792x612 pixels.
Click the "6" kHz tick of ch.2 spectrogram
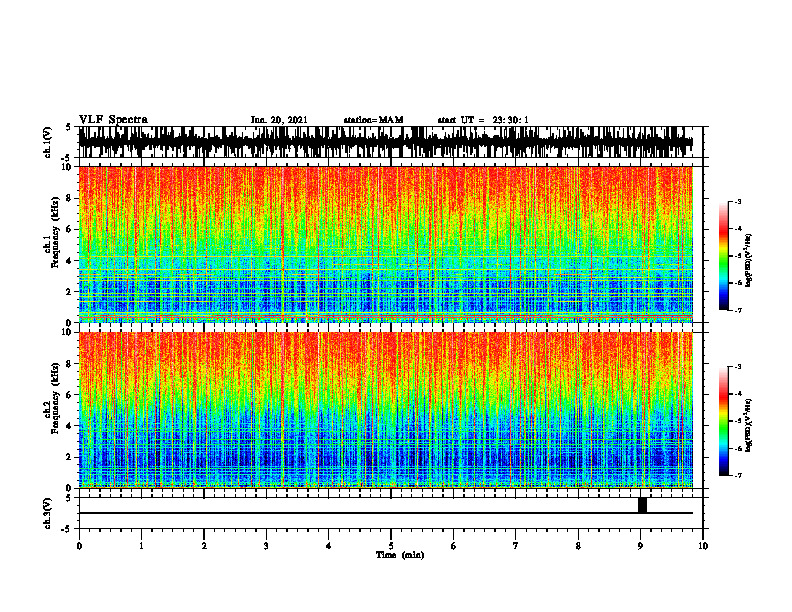click(71, 395)
